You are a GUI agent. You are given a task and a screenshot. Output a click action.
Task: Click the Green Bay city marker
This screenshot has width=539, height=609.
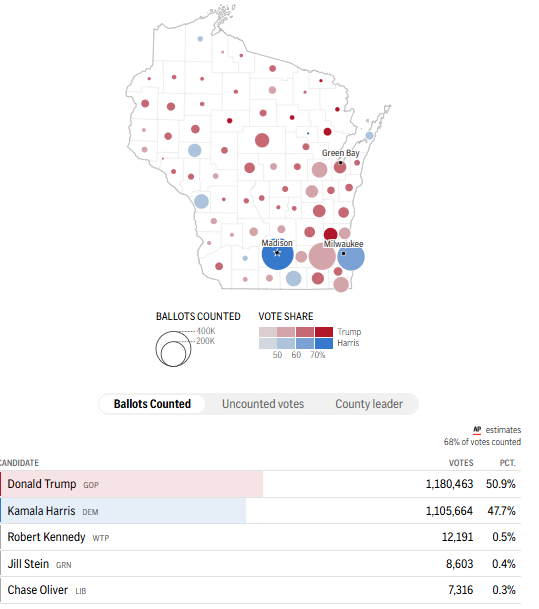point(341,163)
